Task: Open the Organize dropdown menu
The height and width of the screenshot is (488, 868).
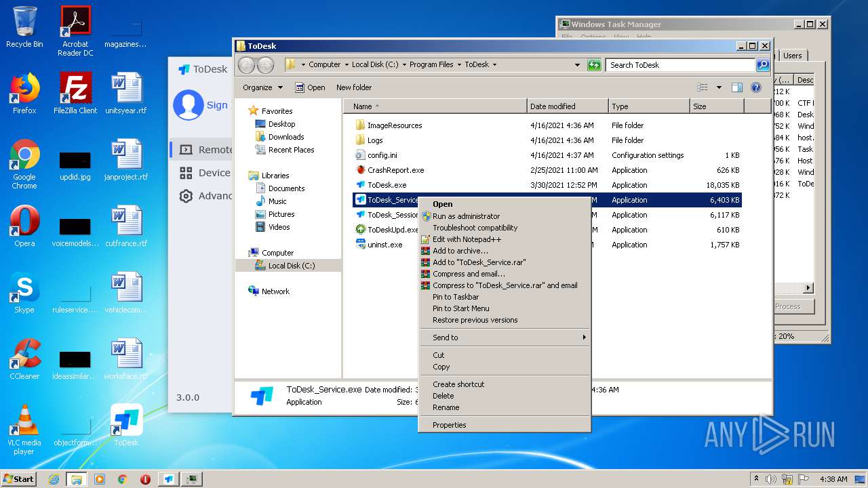Action: coord(262,87)
